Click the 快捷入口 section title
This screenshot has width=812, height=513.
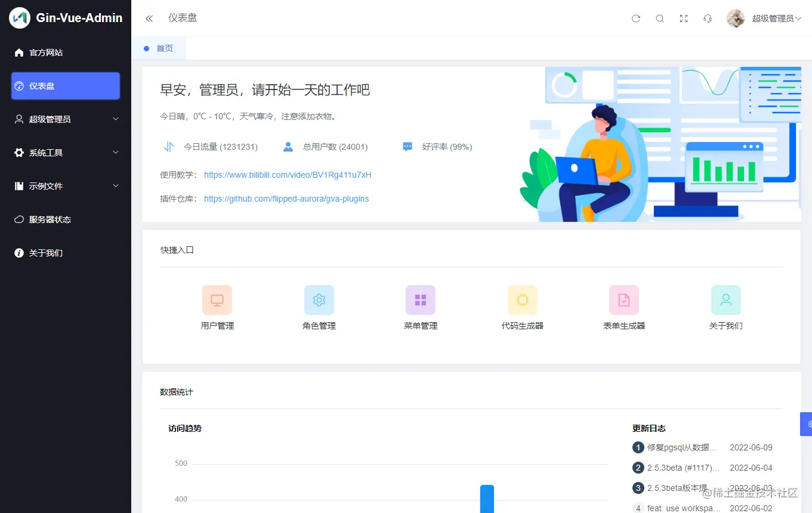point(177,250)
